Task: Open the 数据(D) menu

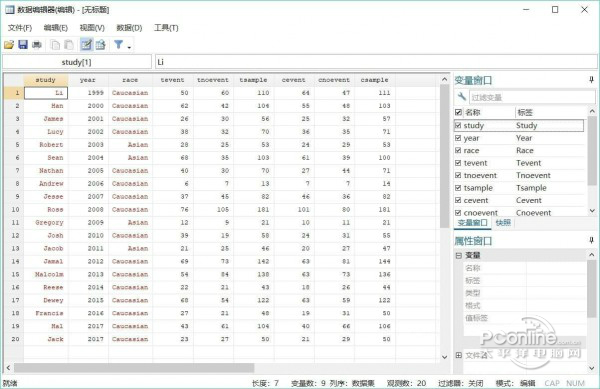Action: point(129,28)
